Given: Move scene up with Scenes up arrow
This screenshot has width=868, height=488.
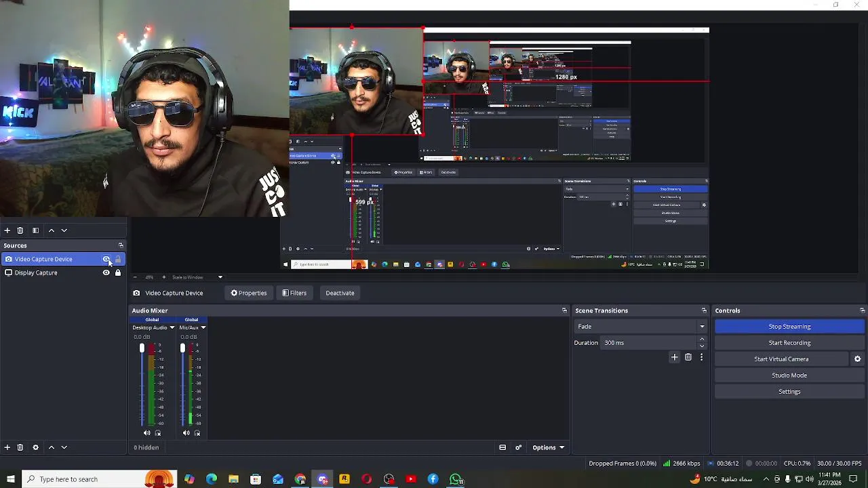Looking at the screenshot, I should tap(52, 230).
